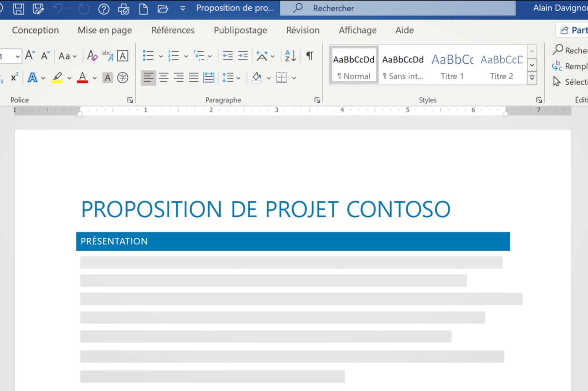Apply shading with paint bucket
The width and height of the screenshot is (588, 391).
coord(257,78)
